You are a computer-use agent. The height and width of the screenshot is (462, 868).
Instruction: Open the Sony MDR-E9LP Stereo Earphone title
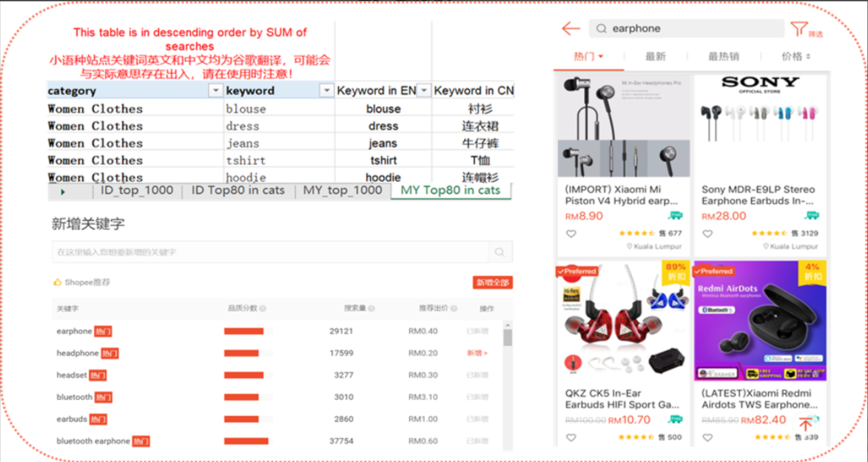click(x=758, y=194)
